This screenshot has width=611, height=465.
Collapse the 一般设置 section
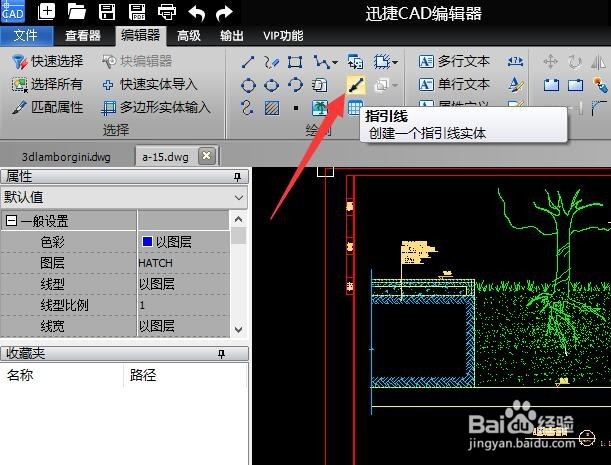click(x=11, y=221)
